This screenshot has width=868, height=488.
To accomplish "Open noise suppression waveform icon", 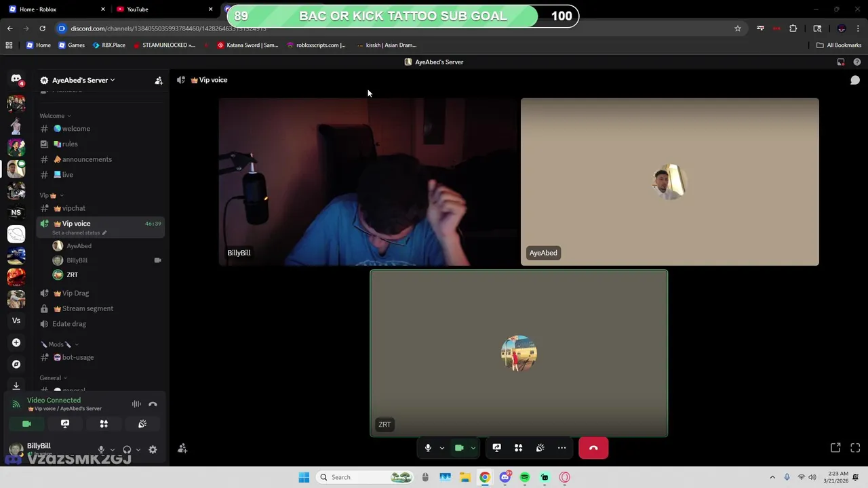I will click(x=136, y=404).
